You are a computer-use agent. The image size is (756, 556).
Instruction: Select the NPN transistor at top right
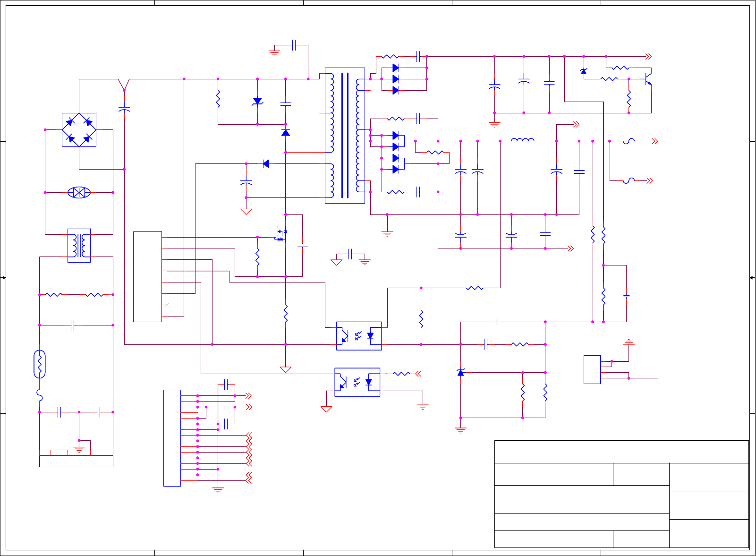pos(648,78)
